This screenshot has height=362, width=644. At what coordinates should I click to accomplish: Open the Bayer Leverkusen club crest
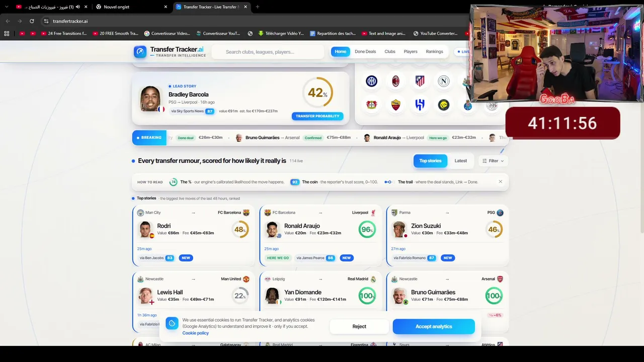click(x=371, y=105)
